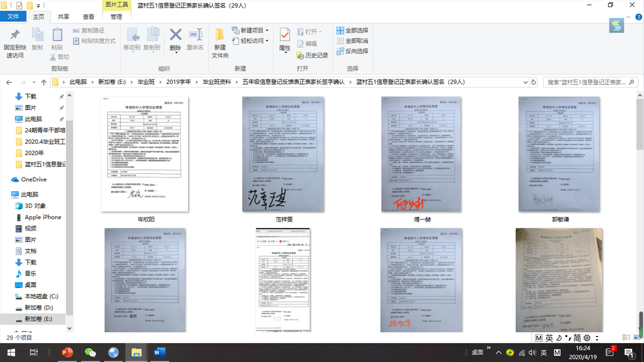The image size is (644, 362).
Task: Open History (历史记录) in ribbon
Action: point(312,56)
